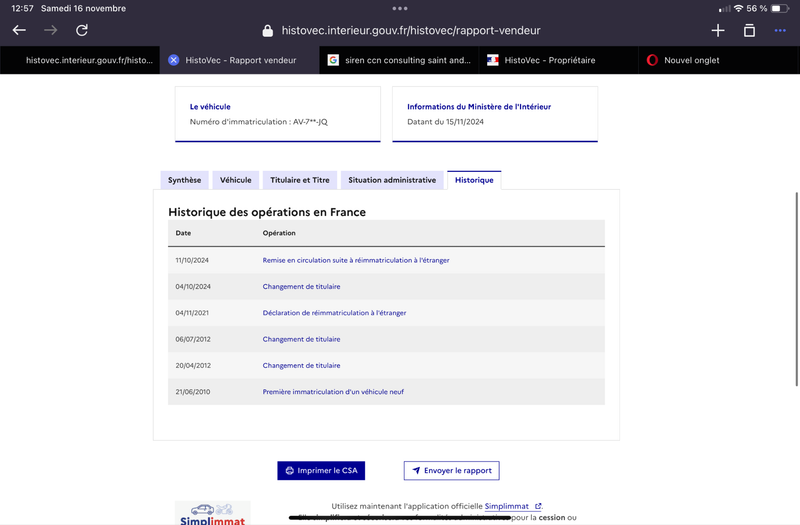Click the external link icon next to Simplimmat
Screen dimensions: 800x525
click(538, 506)
